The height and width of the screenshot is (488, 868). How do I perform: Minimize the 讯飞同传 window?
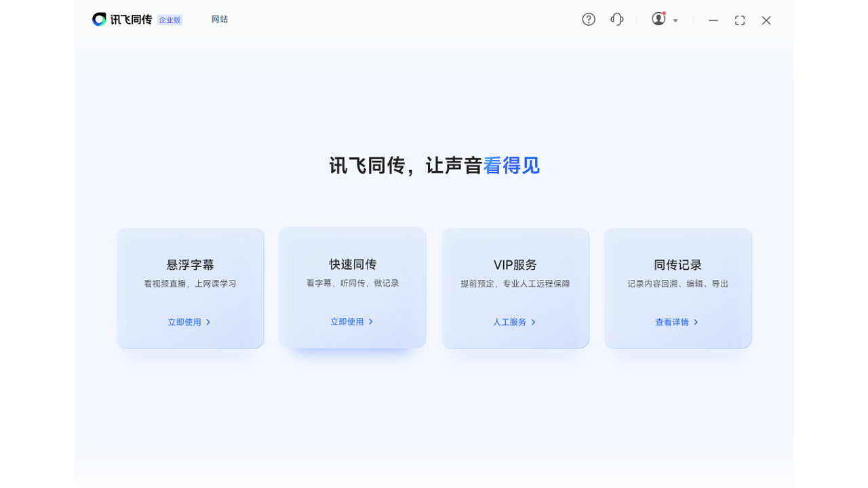click(x=713, y=20)
